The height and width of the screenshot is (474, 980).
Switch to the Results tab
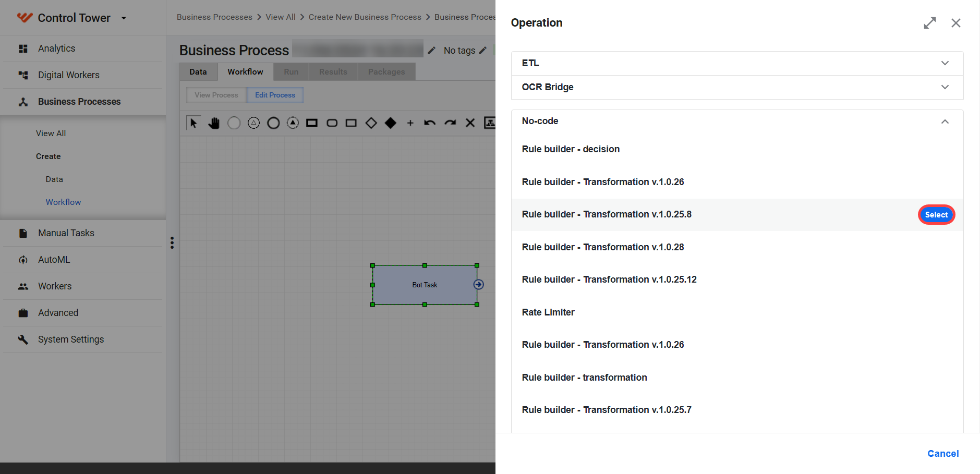click(x=333, y=72)
